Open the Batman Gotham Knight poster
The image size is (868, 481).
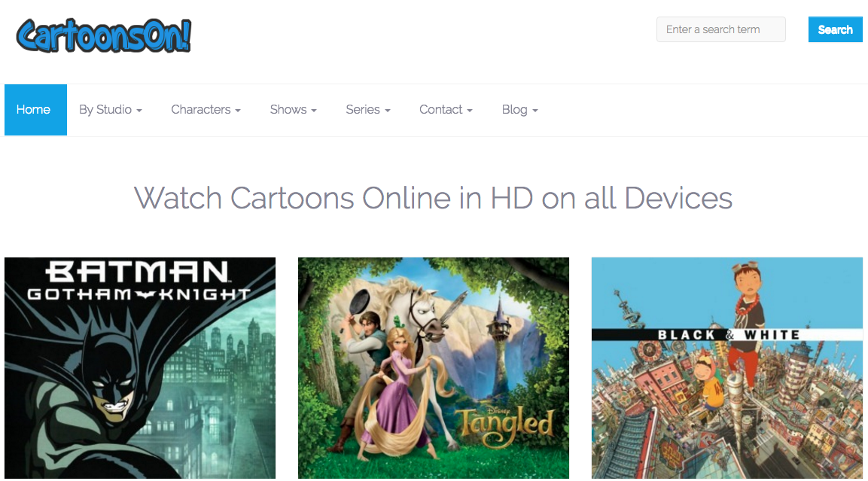[140, 367]
